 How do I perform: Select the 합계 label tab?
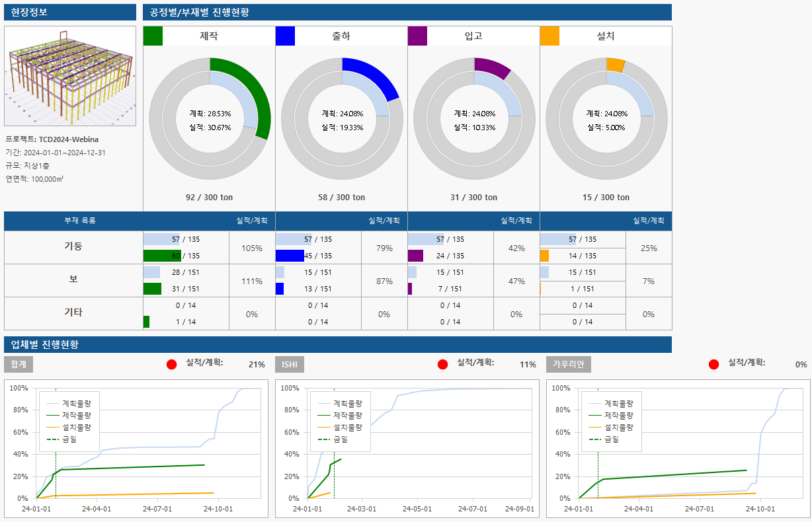19,365
